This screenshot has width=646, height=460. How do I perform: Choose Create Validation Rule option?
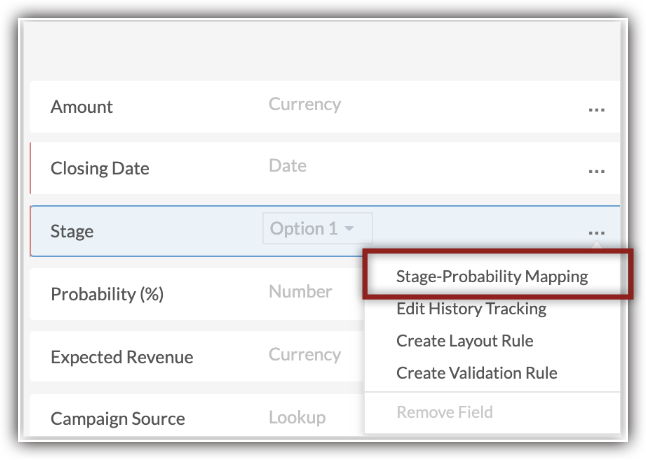pos(476,373)
